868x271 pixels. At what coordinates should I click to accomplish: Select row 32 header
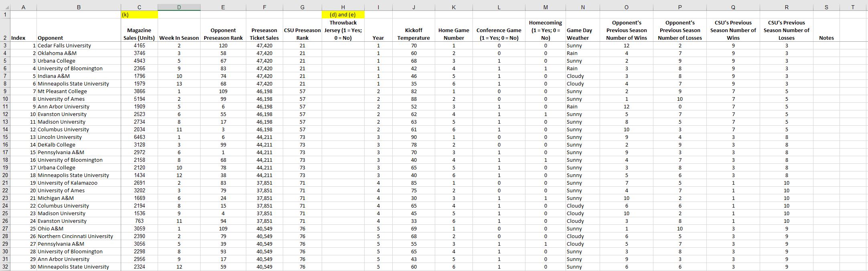click(x=5, y=267)
